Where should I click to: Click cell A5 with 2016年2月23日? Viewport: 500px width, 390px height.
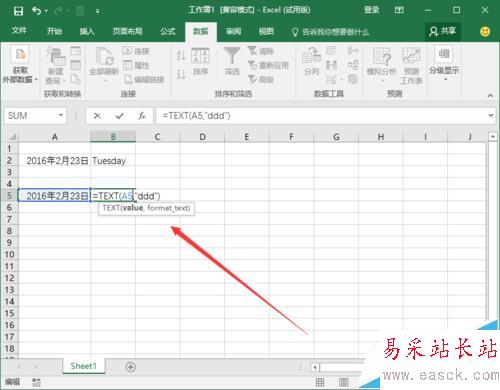coord(55,196)
